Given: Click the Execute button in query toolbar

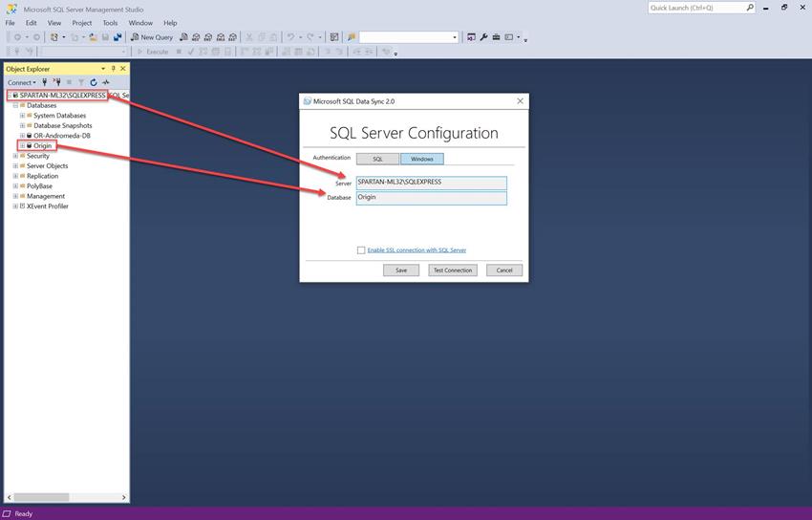Looking at the screenshot, I should pos(152,52).
